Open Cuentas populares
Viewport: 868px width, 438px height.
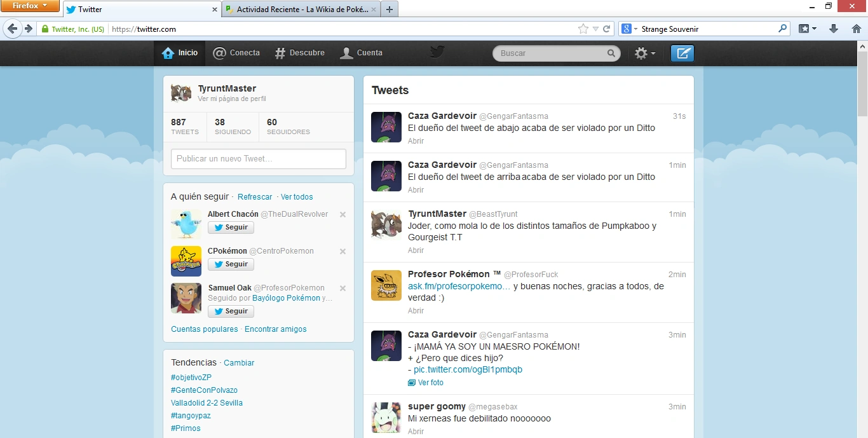[x=205, y=329]
